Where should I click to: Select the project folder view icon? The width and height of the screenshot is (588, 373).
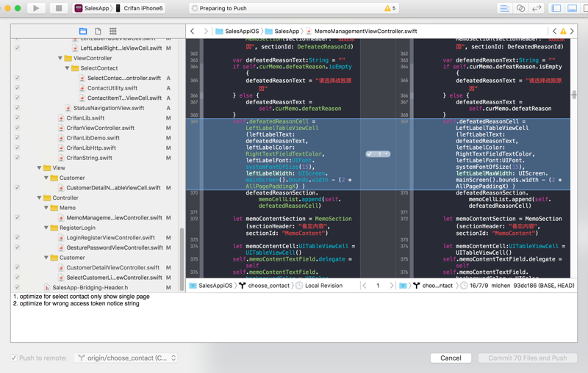[x=83, y=31]
